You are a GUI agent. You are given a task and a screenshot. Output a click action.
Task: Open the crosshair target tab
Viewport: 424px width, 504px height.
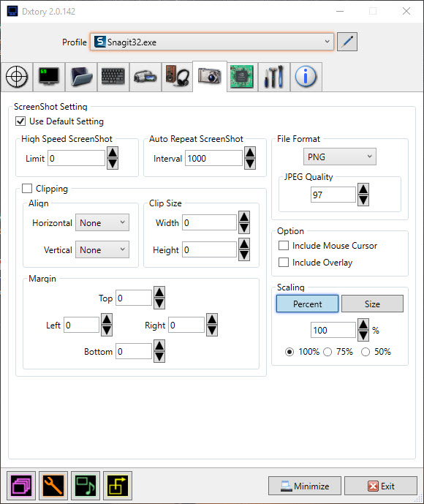[17, 77]
